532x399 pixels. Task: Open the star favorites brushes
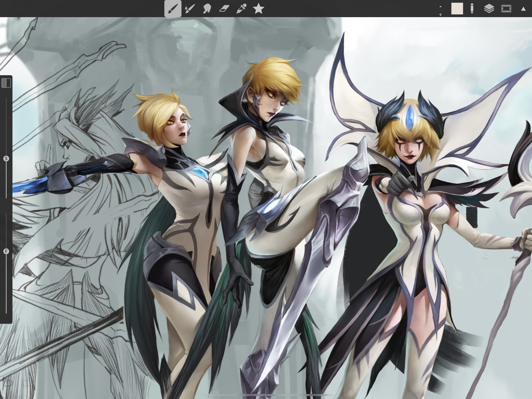(x=259, y=9)
